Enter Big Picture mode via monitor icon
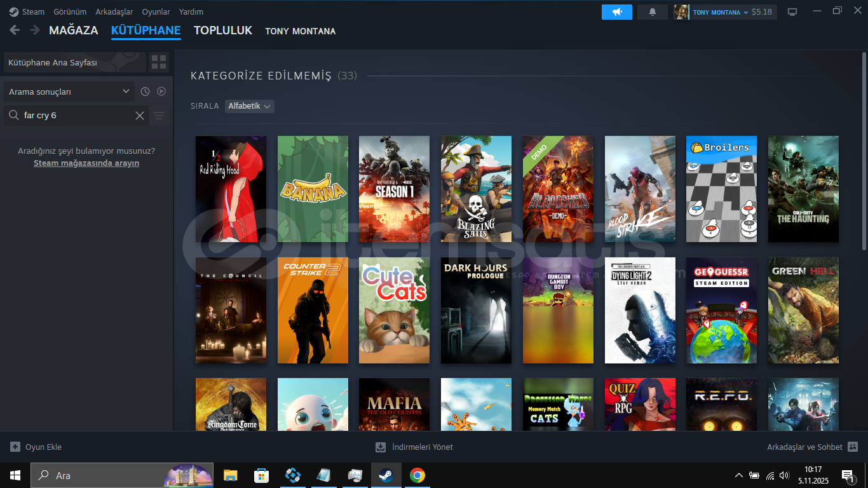Image resolution: width=868 pixels, height=488 pixels. 792,12
